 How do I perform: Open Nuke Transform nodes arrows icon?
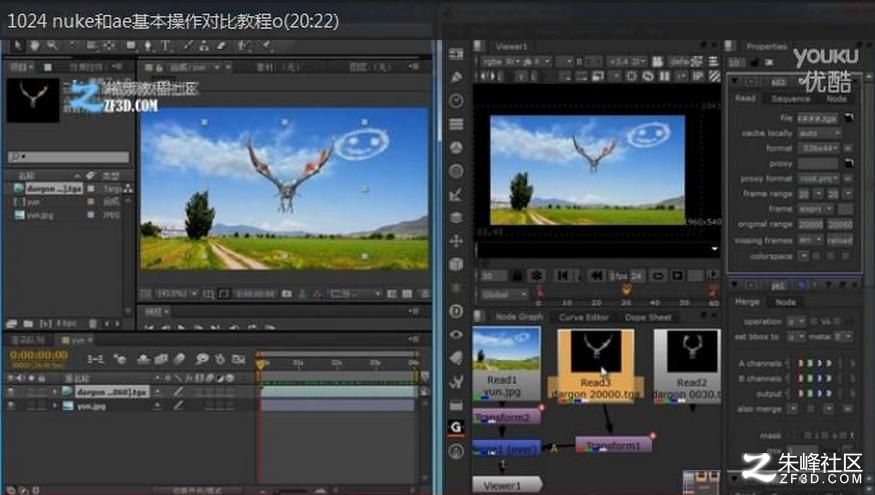click(456, 241)
